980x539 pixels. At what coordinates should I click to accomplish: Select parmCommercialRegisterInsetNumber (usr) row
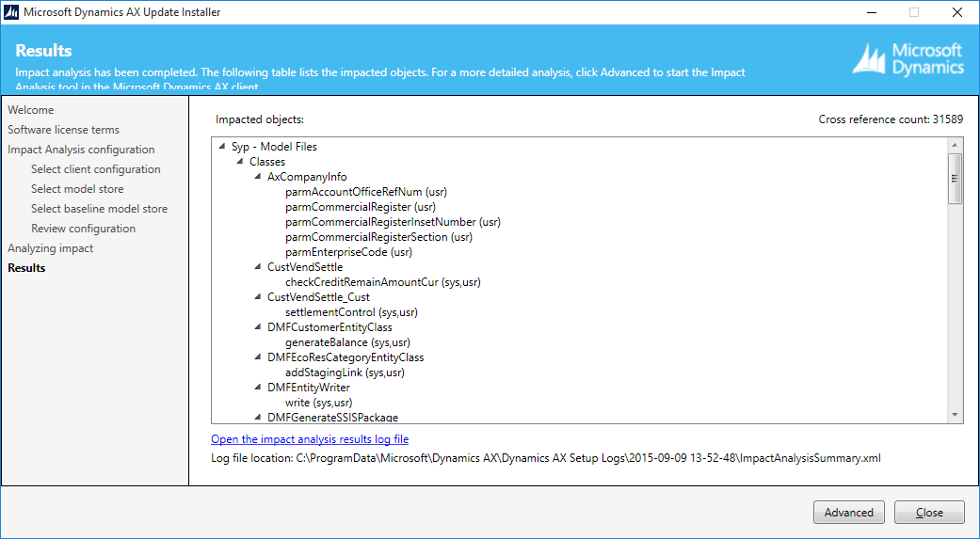coord(394,222)
